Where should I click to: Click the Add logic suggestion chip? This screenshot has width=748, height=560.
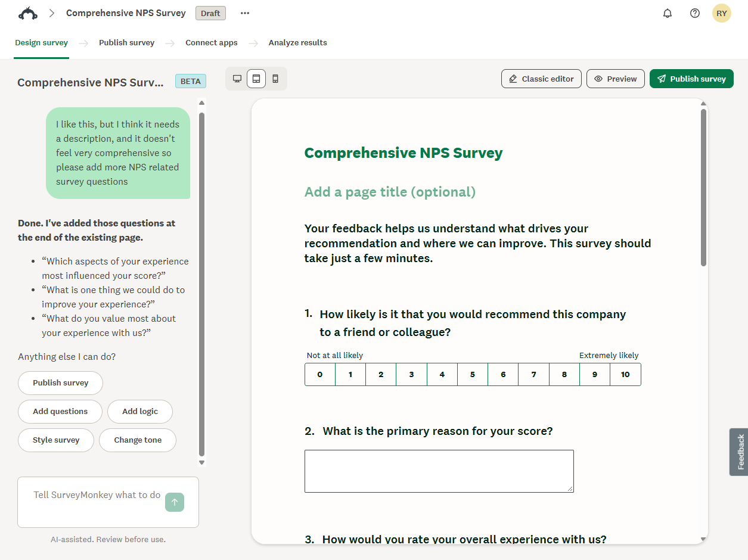coord(140,412)
